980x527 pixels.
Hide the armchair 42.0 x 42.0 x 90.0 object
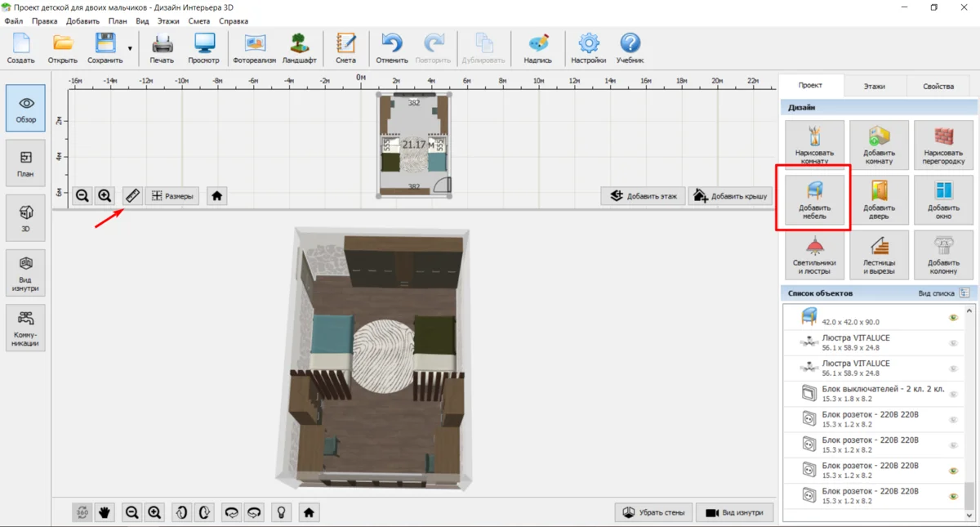click(x=953, y=318)
